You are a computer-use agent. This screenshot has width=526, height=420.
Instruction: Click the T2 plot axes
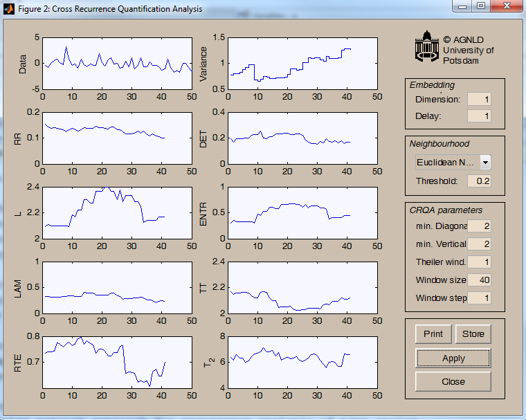click(x=302, y=363)
